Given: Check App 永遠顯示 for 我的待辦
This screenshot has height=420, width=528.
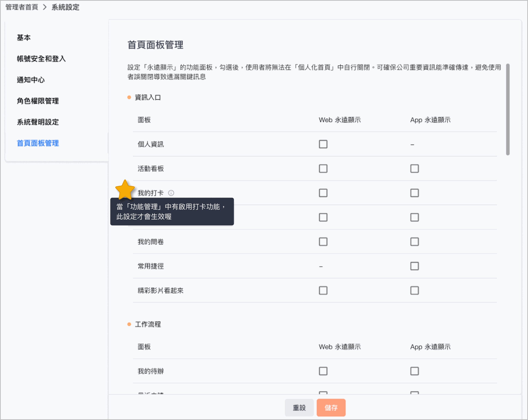Looking at the screenshot, I should pyautogui.click(x=414, y=371).
